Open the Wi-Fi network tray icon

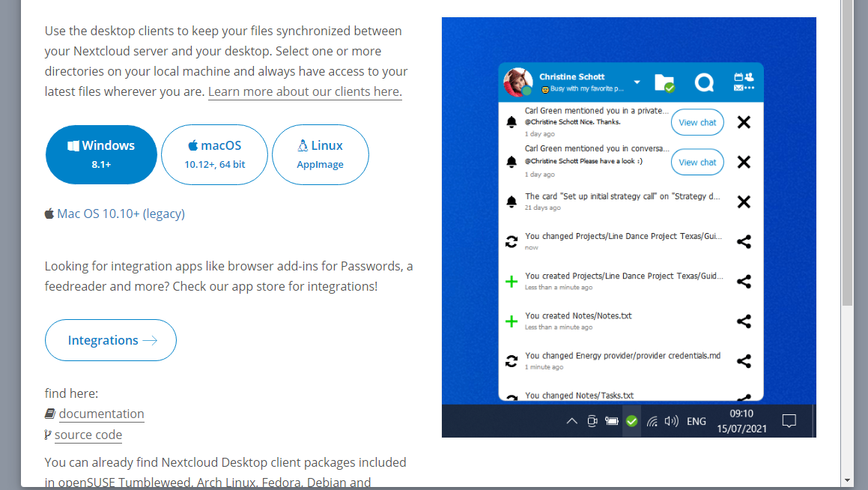652,422
